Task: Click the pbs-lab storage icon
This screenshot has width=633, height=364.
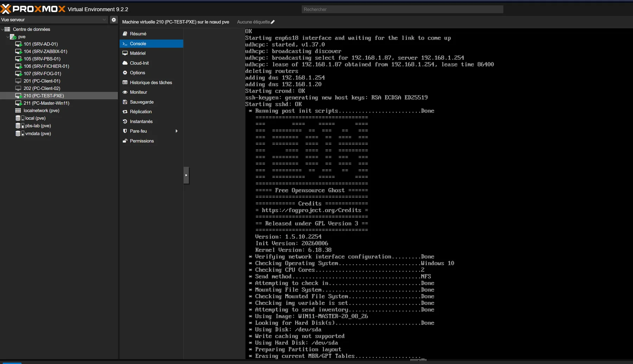Action: pos(20,126)
